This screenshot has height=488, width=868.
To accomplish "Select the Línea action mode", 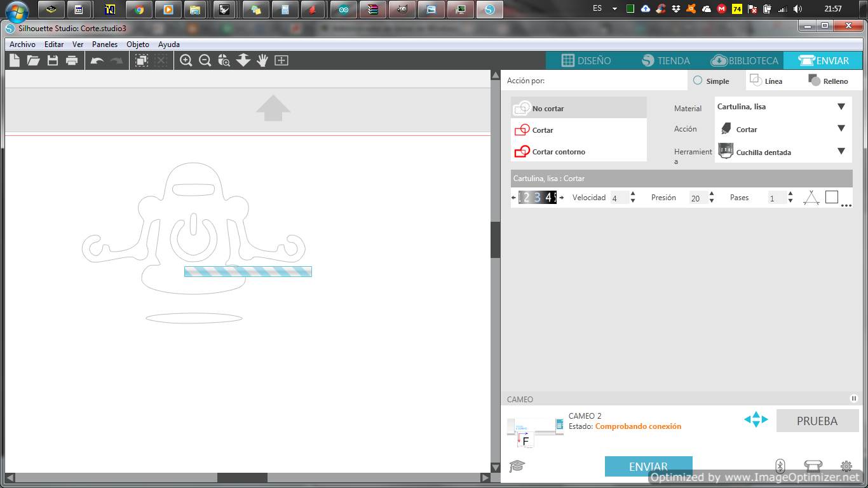I will coord(766,81).
